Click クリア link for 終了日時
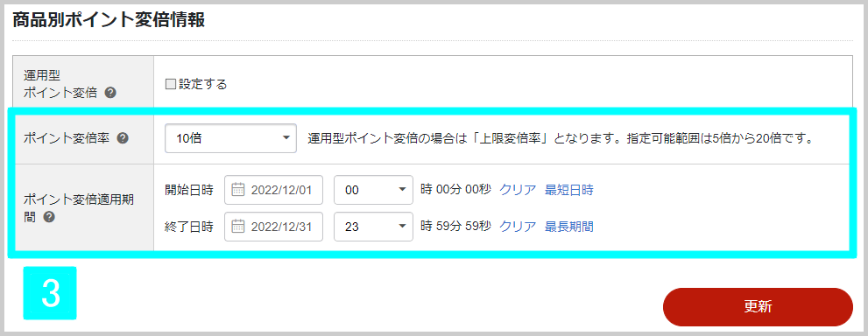868x336 pixels. [518, 227]
